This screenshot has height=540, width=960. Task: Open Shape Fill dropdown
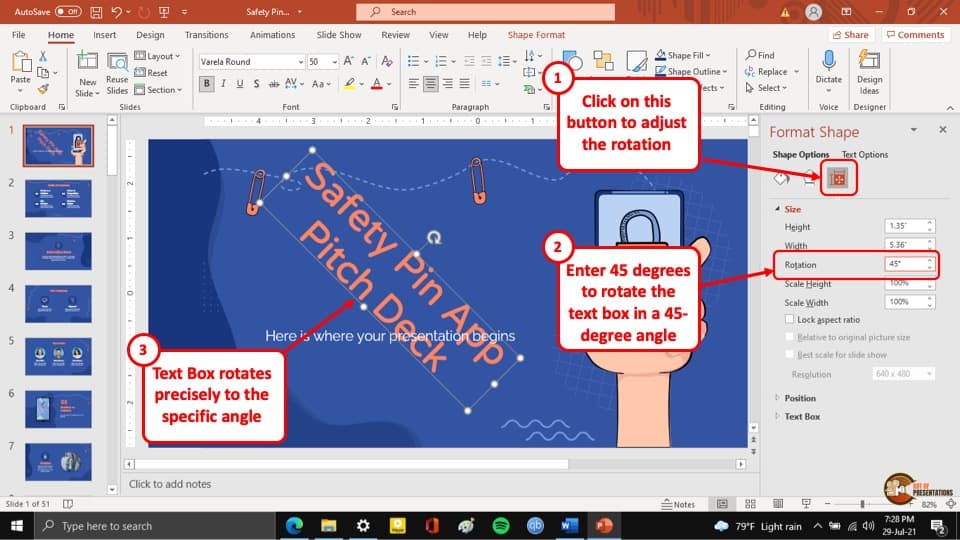click(x=683, y=55)
